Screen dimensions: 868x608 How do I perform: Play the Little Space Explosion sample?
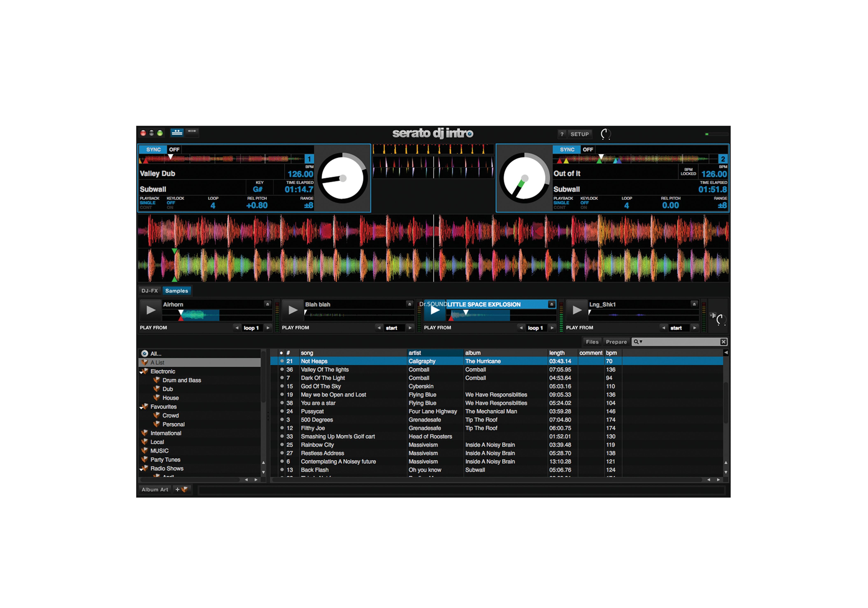(435, 310)
